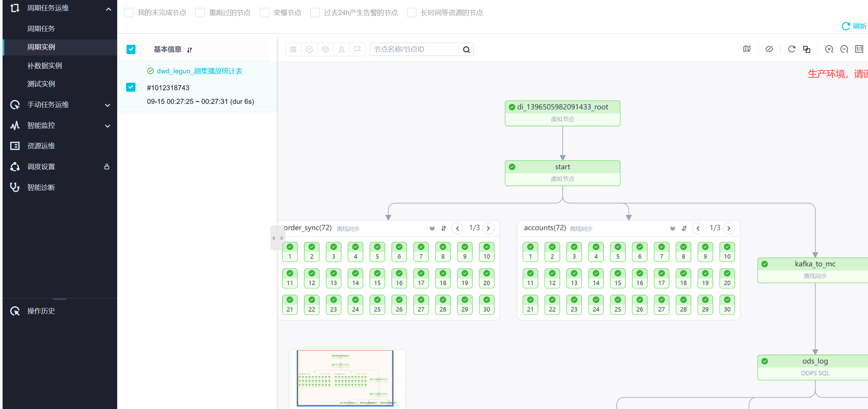This screenshot has height=409, width=868.
Task: Click the cube node-type filter icon
Action: pos(325,49)
